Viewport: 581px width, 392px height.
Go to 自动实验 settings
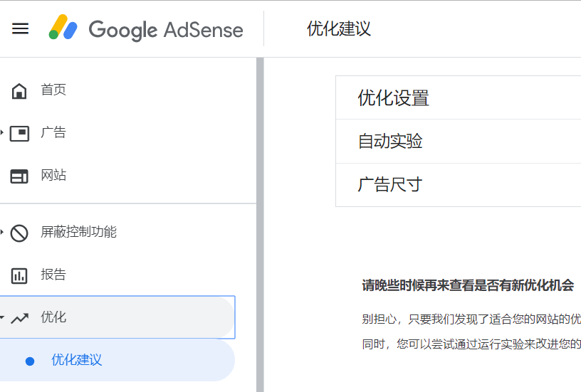pyautogui.click(x=390, y=142)
